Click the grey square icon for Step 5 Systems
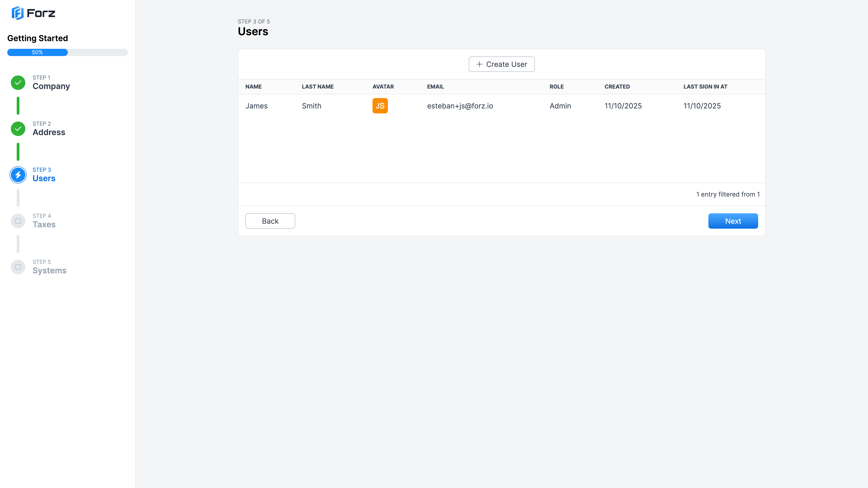The image size is (868, 488). tap(18, 267)
